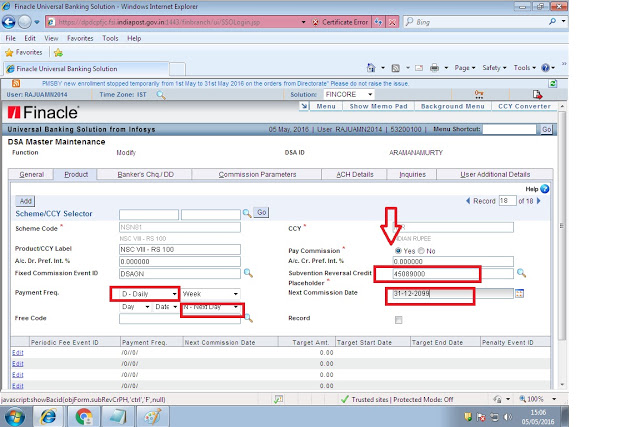
Task: Click the Home icon in command bar
Action: (371, 68)
